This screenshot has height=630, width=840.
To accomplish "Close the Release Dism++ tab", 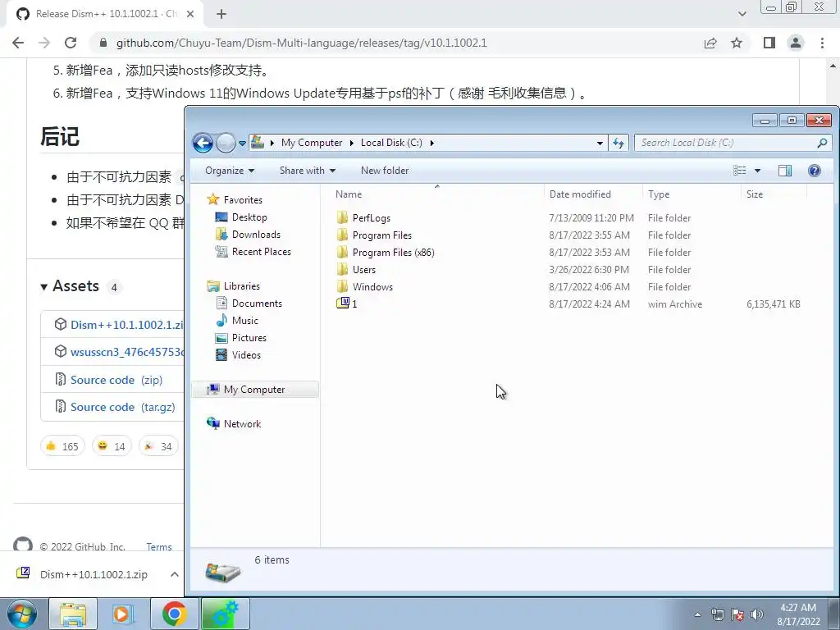I will pyautogui.click(x=190, y=14).
